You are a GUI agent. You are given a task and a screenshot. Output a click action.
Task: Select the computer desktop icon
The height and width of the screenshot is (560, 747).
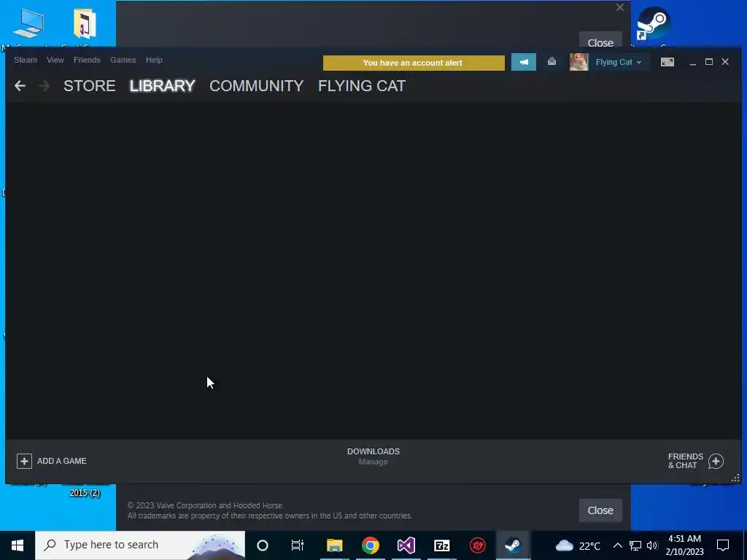[29, 23]
